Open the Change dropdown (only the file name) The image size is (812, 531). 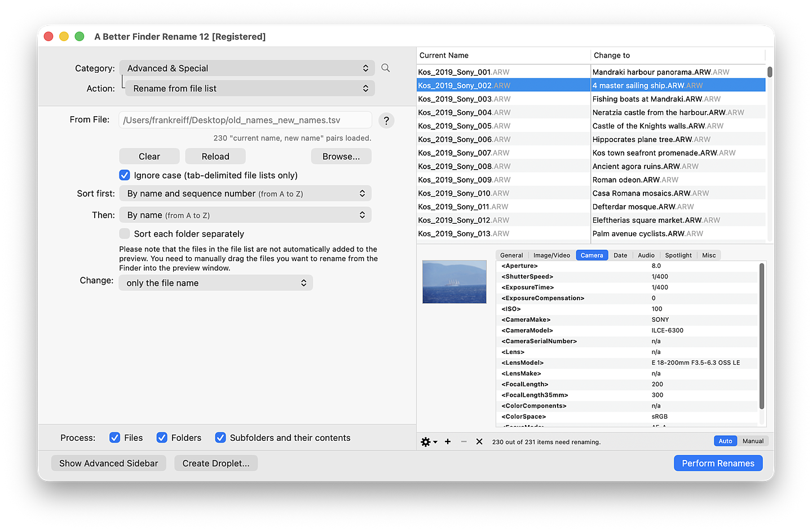coord(216,283)
